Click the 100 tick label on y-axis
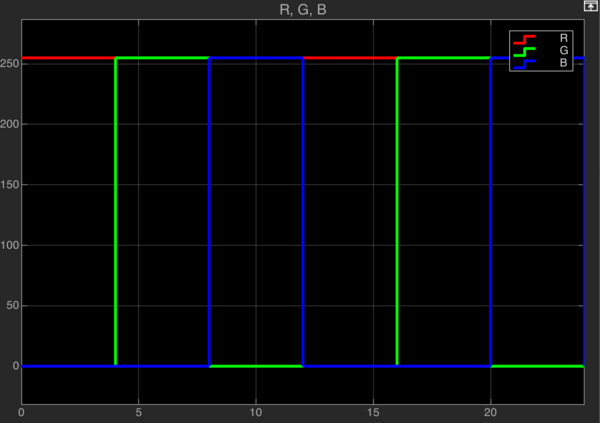The width and height of the screenshot is (600, 423). click(10, 245)
